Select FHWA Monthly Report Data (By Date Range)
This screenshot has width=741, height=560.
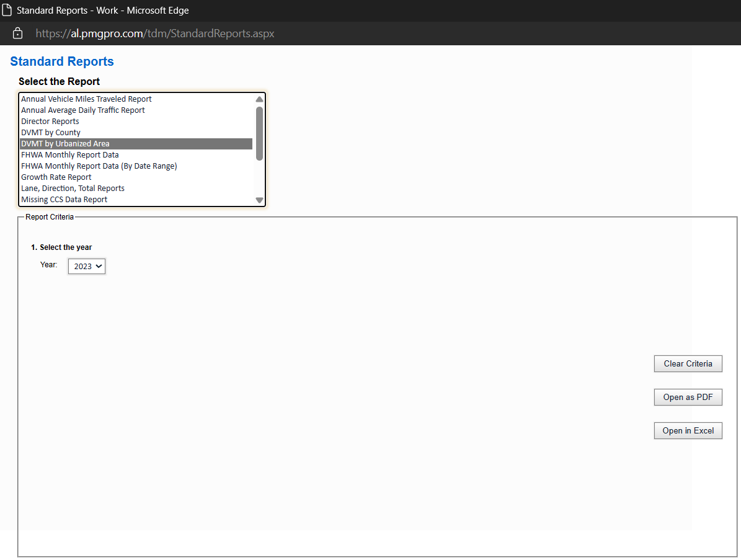pyautogui.click(x=136, y=166)
